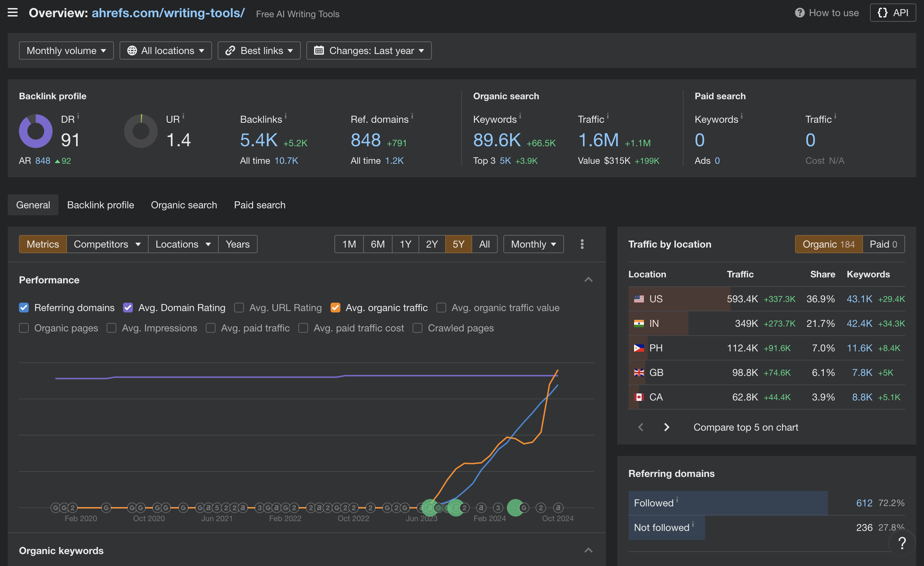Viewport: 924px width, 566px height.
Task: Click the paid Traffic info icon
Action: coord(835,116)
